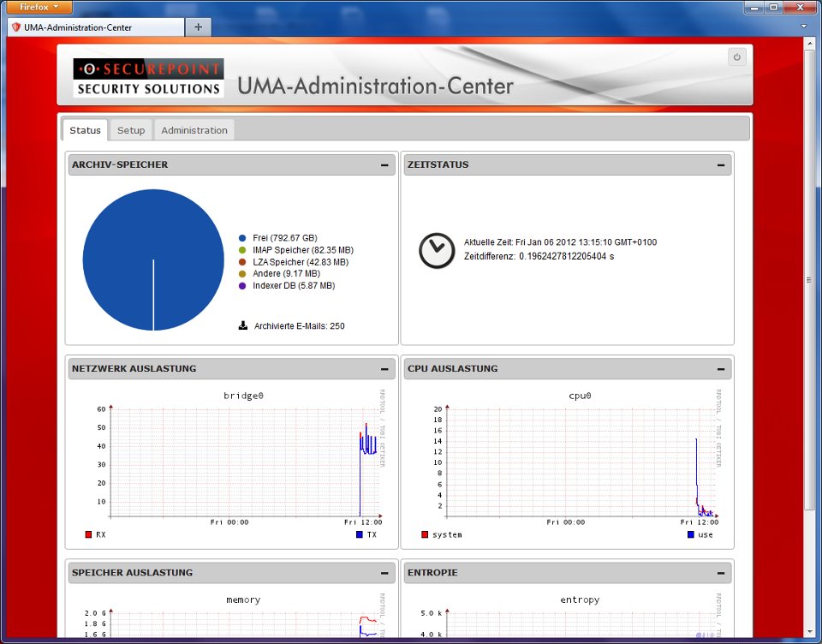
Task: Collapse the Speicher Auslastung panel
Action: click(384, 573)
